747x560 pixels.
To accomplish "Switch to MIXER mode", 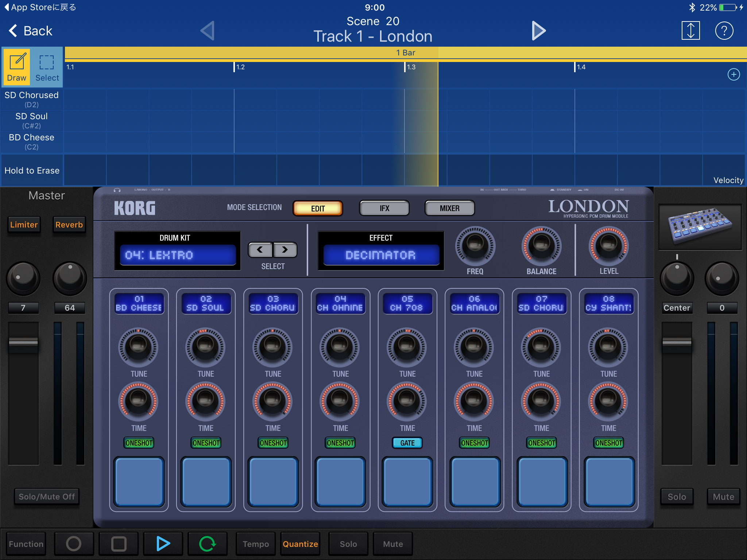I will [449, 208].
